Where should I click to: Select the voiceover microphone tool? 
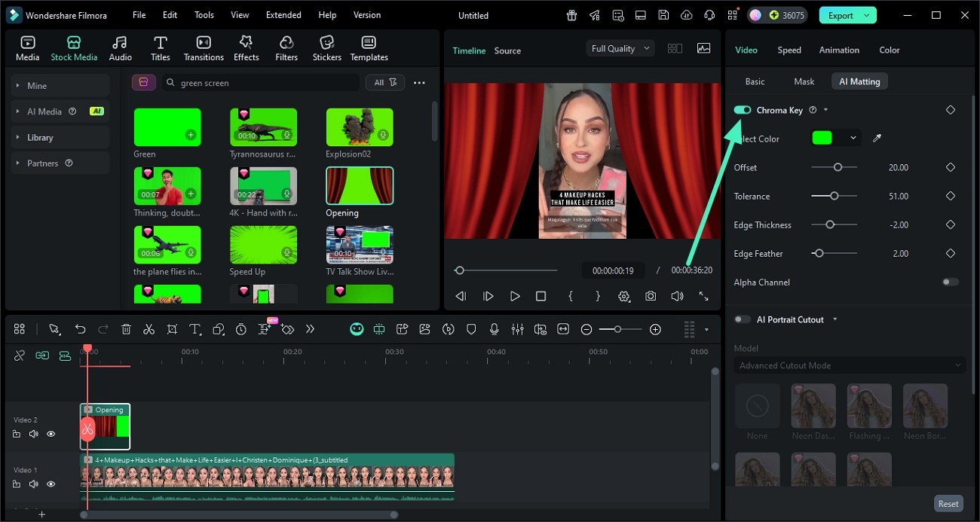coord(495,328)
